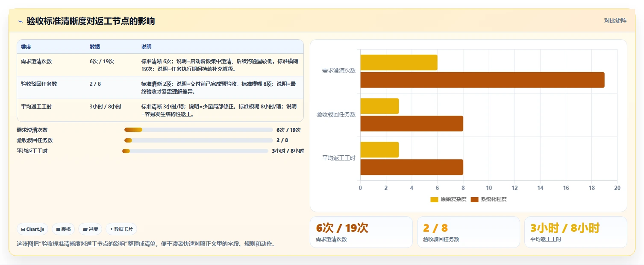
Task: Click table cell 2 / 8
Action: (95, 84)
